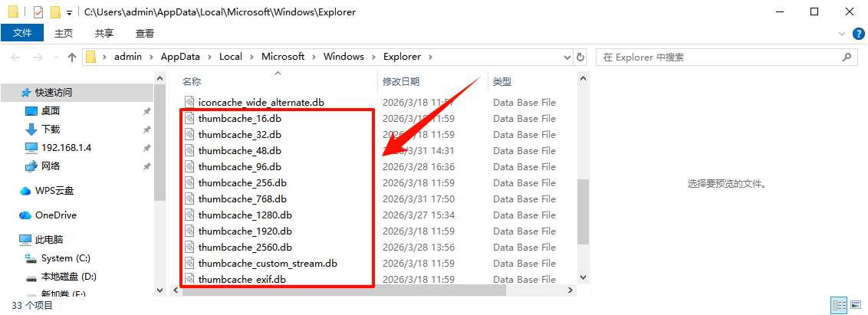
Task: Click the pin icon next to 桌面
Action: (146, 111)
